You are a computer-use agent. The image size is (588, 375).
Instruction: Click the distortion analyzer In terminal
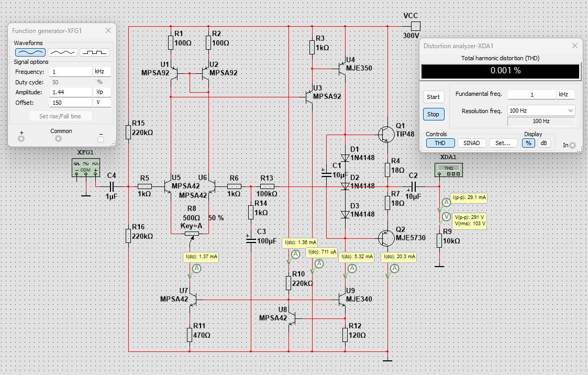(x=573, y=145)
